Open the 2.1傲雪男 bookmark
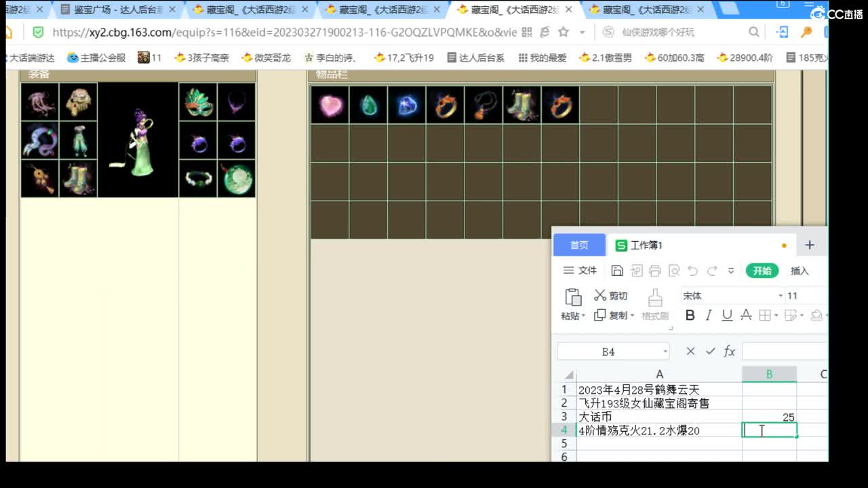This screenshot has width=868, height=488. (606, 58)
